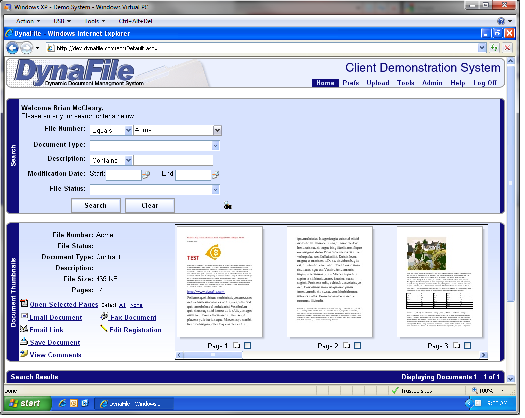Click the Save Document disk icon
525x418 pixels.
click(x=24, y=341)
